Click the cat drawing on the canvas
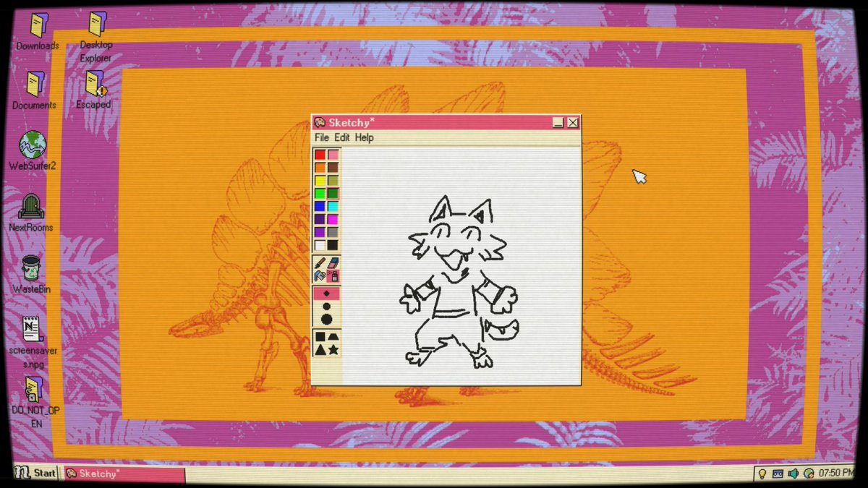This screenshot has width=868, height=488. tap(459, 281)
